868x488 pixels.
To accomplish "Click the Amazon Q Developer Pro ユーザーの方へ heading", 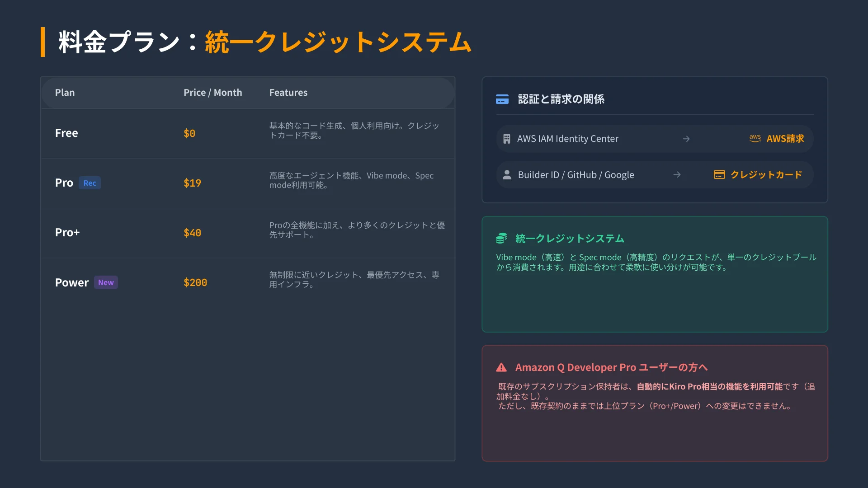I will coord(611,367).
